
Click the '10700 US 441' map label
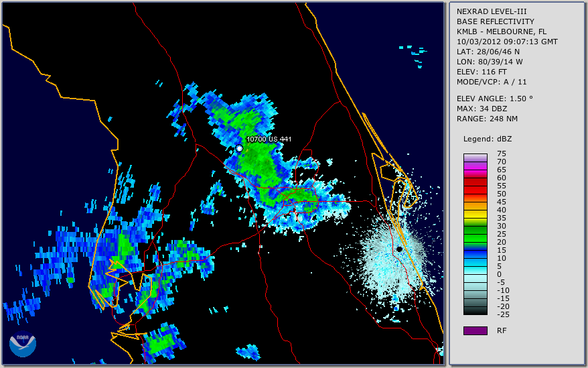[269, 139]
